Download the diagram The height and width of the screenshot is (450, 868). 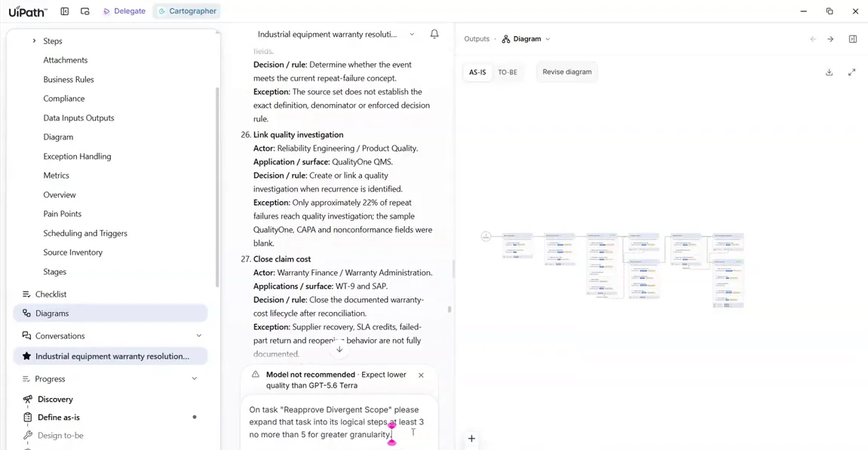tap(830, 72)
